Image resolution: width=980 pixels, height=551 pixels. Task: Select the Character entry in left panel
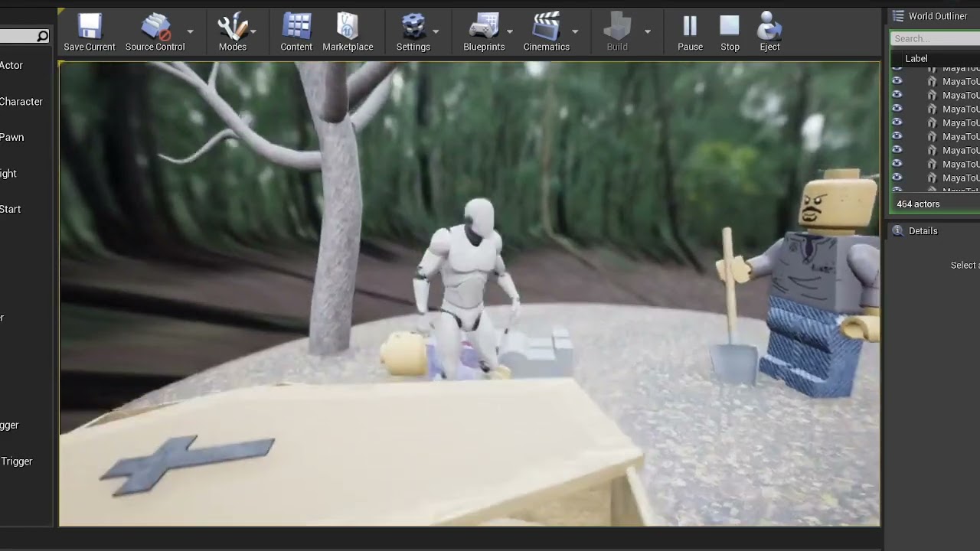point(21,101)
